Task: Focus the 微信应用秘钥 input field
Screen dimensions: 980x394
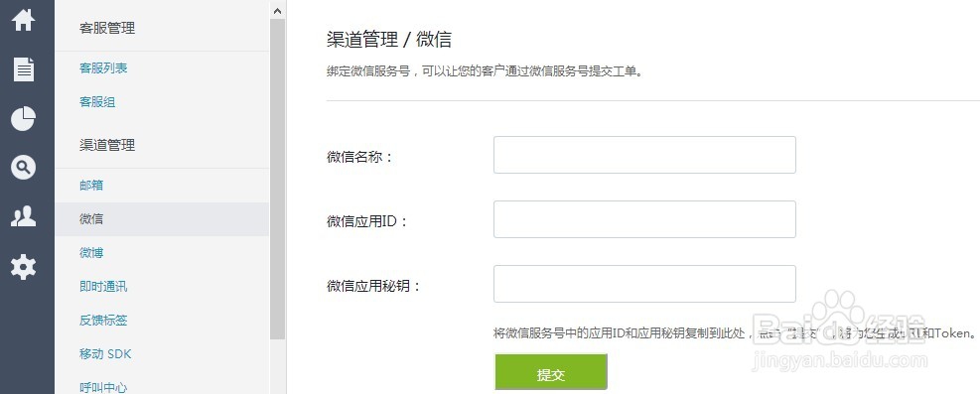Action: click(644, 284)
